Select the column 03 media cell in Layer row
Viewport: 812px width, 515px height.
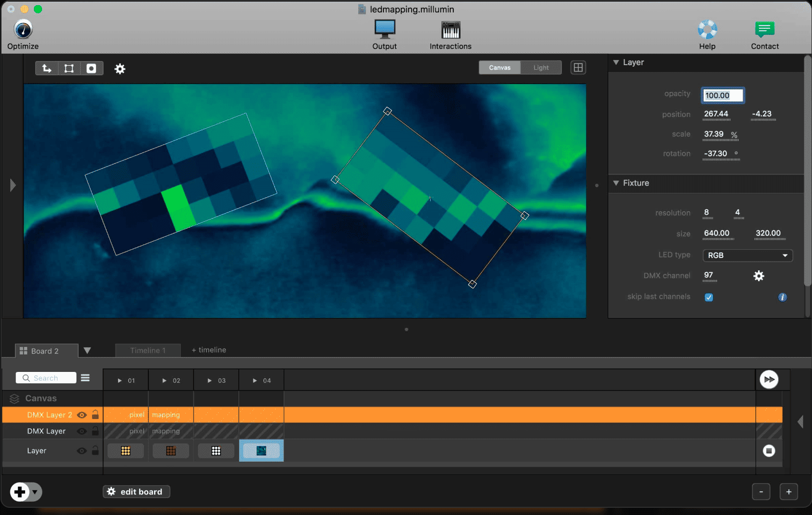pyautogui.click(x=216, y=451)
